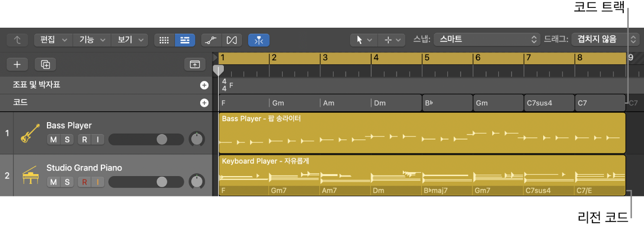Click the Studio Grand Piano icon
This screenshot has width=644, height=229.
(x=30, y=176)
